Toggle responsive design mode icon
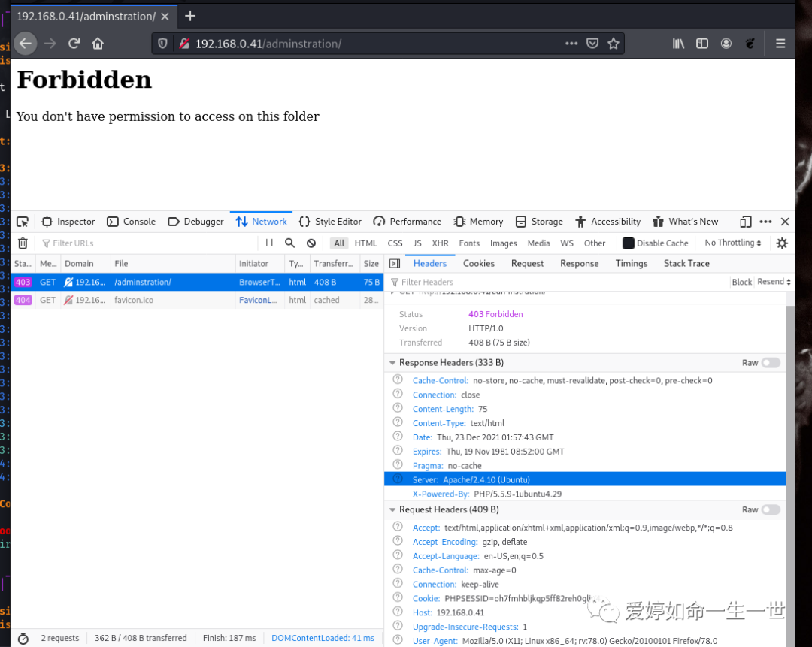The height and width of the screenshot is (647, 812). coord(745,222)
